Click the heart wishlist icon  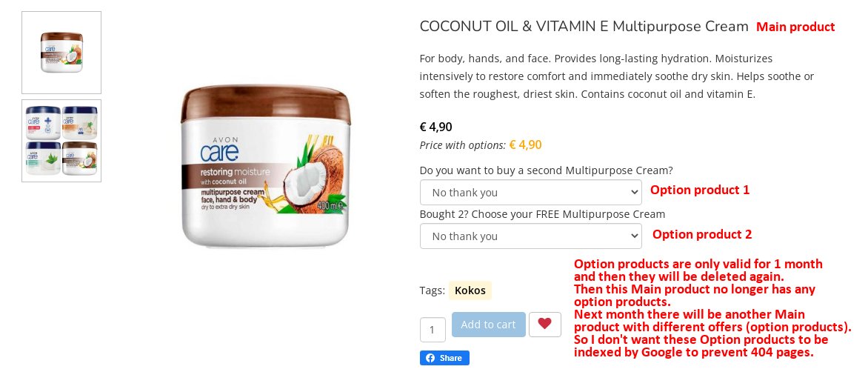(x=544, y=324)
